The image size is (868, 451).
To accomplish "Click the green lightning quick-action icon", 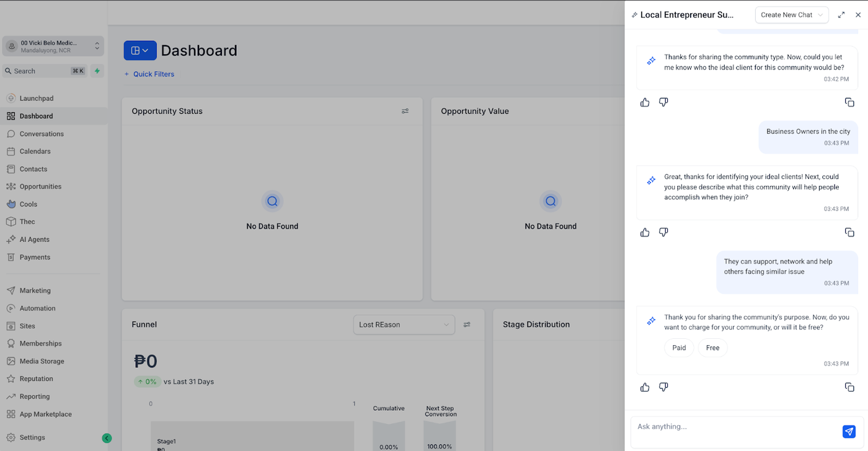I will point(97,71).
